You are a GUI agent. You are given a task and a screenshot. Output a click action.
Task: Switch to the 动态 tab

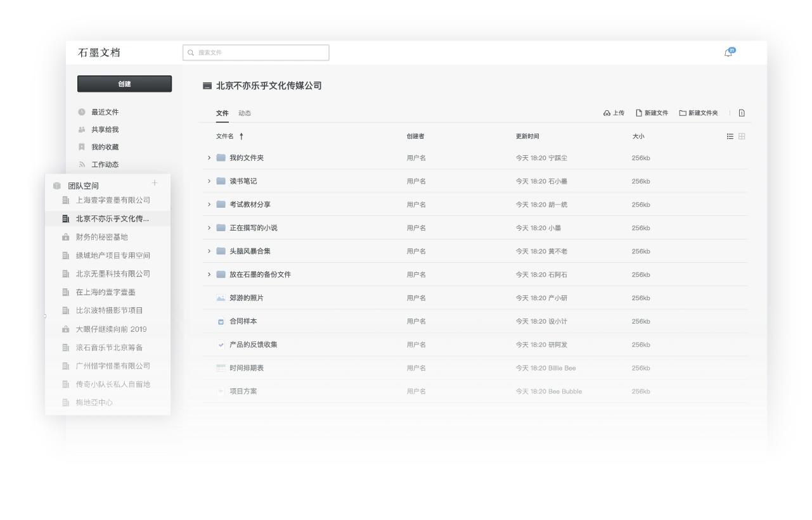245,113
